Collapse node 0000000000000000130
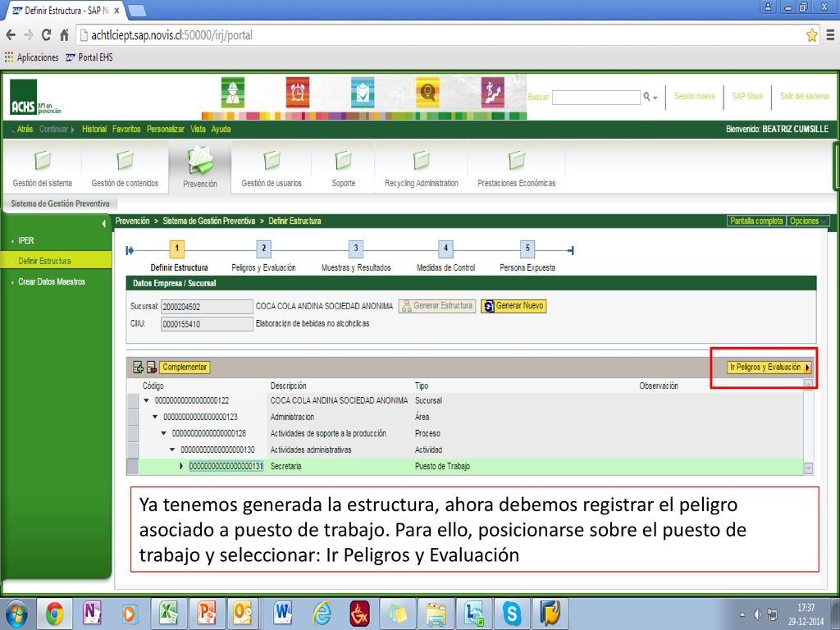Image resolution: width=840 pixels, height=630 pixels. click(172, 450)
